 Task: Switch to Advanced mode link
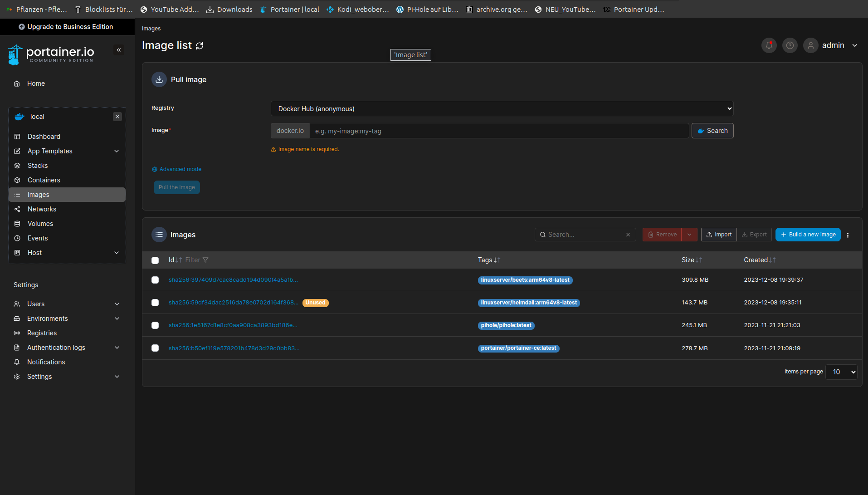pyautogui.click(x=177, y=169)
